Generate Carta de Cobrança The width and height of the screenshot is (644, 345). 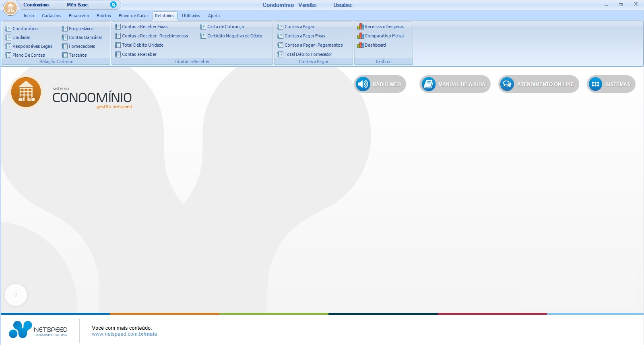(222, 27)
